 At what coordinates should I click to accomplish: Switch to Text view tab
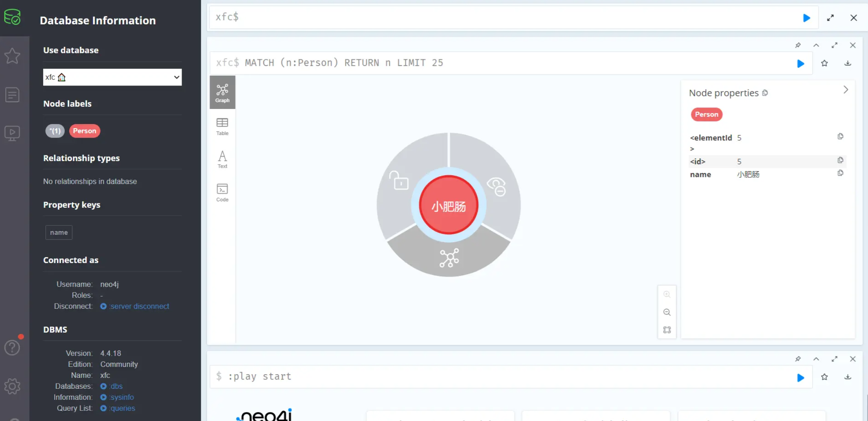pos(222,159)
